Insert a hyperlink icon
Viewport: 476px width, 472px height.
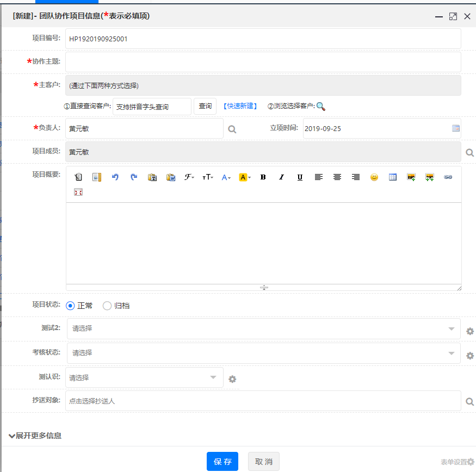(x=448, y=177)
